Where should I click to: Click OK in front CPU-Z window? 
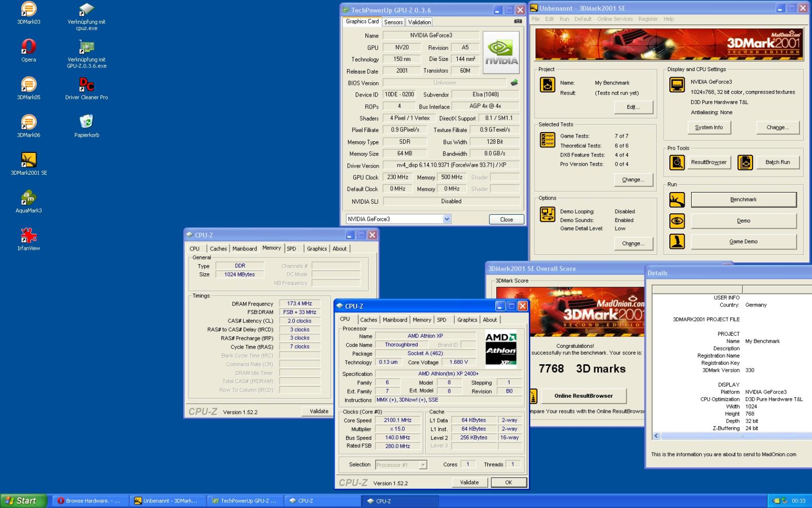coord(509,483)
